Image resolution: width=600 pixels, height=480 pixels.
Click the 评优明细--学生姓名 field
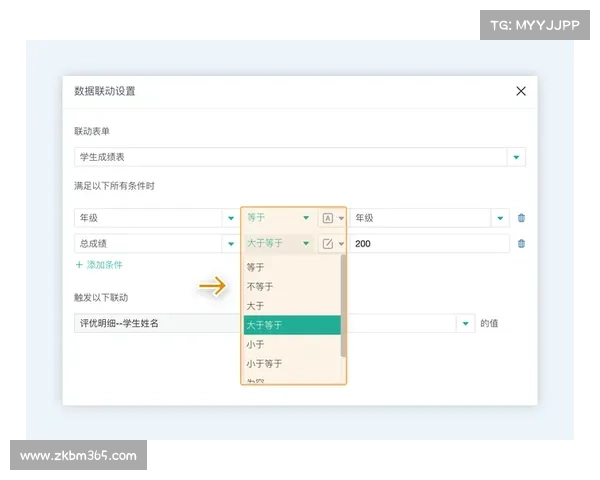pos(157,323)
